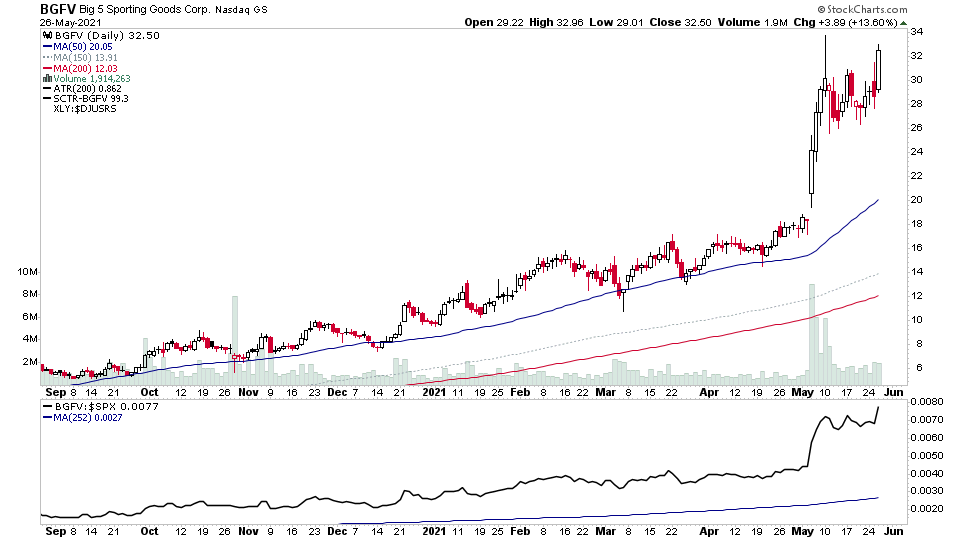Viewport: 960px width, 540px height.
Task: Click the volume bars icon in legend
Action: coord(47,78)
